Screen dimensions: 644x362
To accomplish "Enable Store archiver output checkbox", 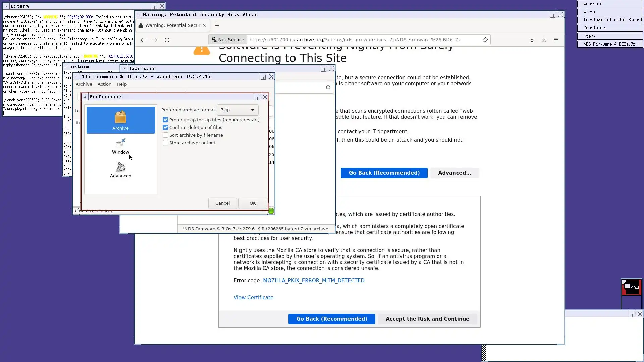I will pyautogui.click(x=165, y=143).
